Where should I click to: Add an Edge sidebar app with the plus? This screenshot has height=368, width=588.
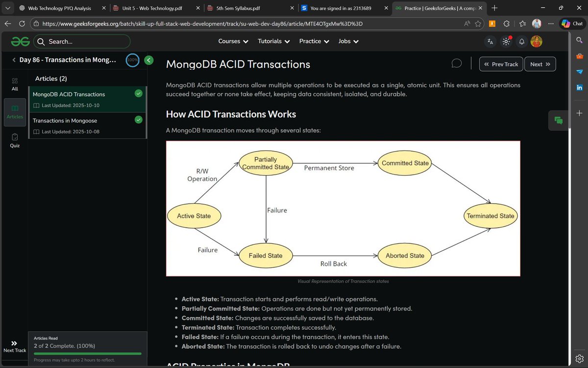pyautogui.click(x=579, y=113)
